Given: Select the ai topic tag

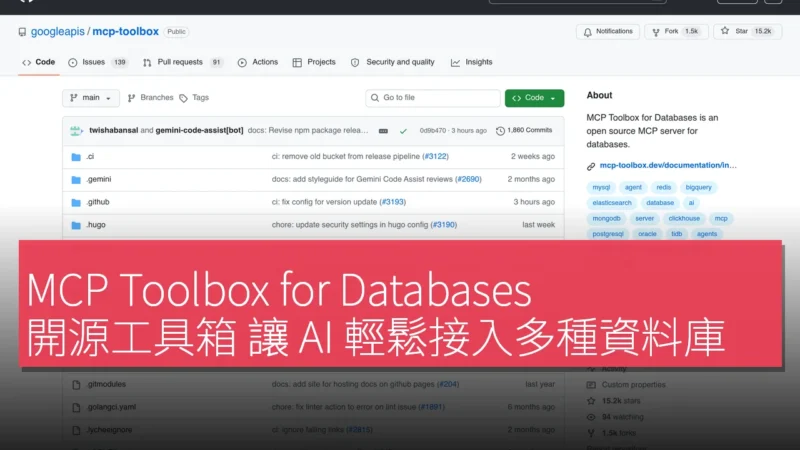Looking at the screenshot, I should (x=691, y=203).
